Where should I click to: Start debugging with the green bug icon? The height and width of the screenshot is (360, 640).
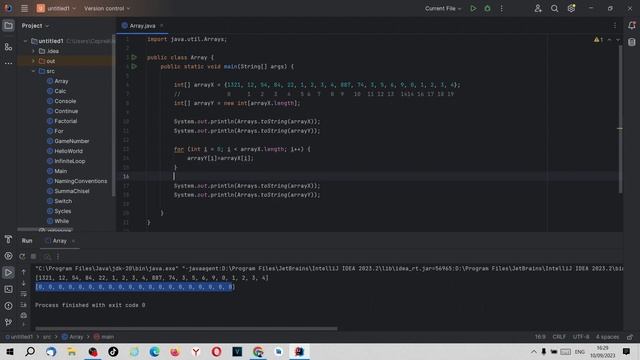point(487,8)
